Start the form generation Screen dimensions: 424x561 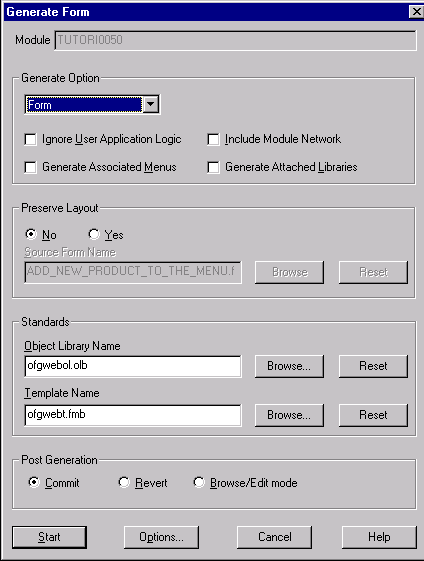tap(49, 537)
